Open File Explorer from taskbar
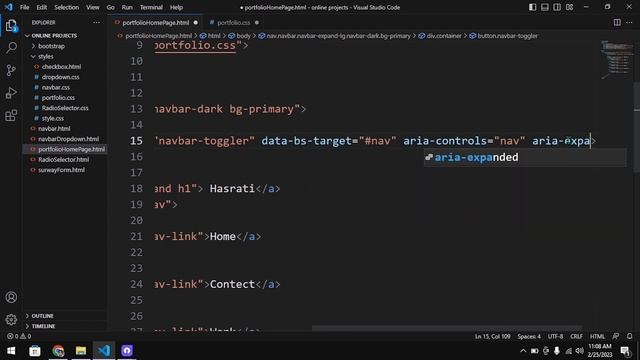The image size is (640, 360). [81, 351]
